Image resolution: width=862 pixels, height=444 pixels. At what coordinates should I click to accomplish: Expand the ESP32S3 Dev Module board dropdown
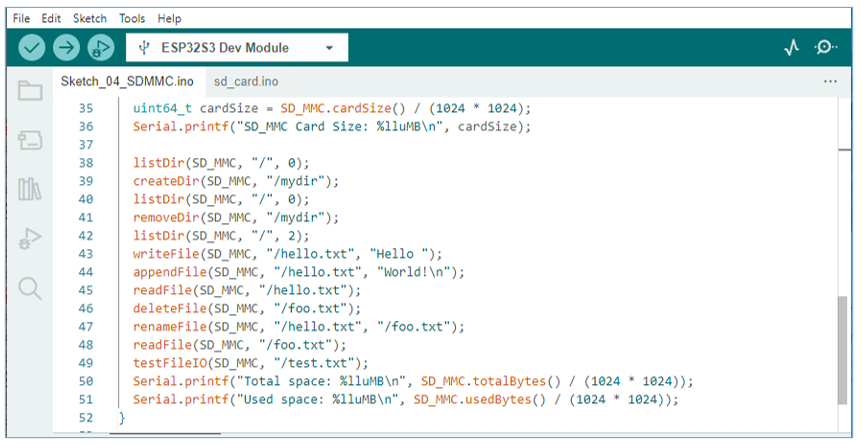[x=237, y=48]
